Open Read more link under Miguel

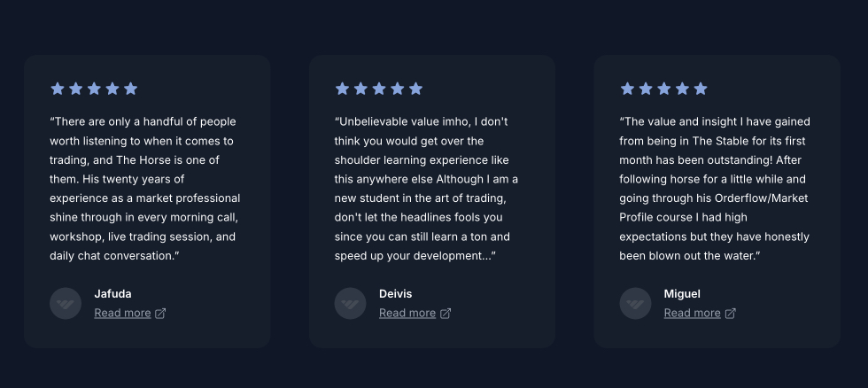pyautogui.click(x=692, y=313)
